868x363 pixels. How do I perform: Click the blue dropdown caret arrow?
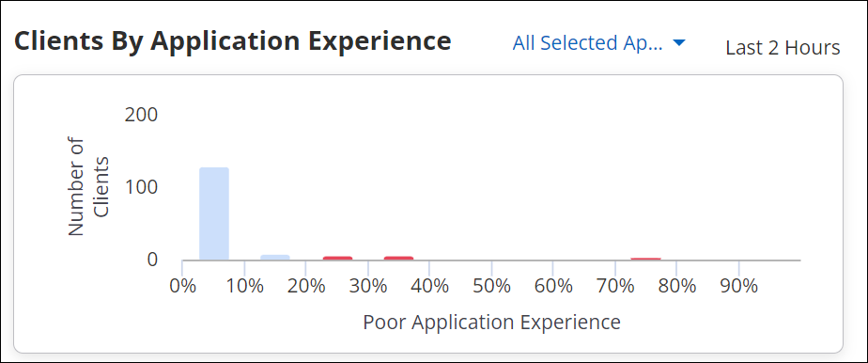point(679,42)
